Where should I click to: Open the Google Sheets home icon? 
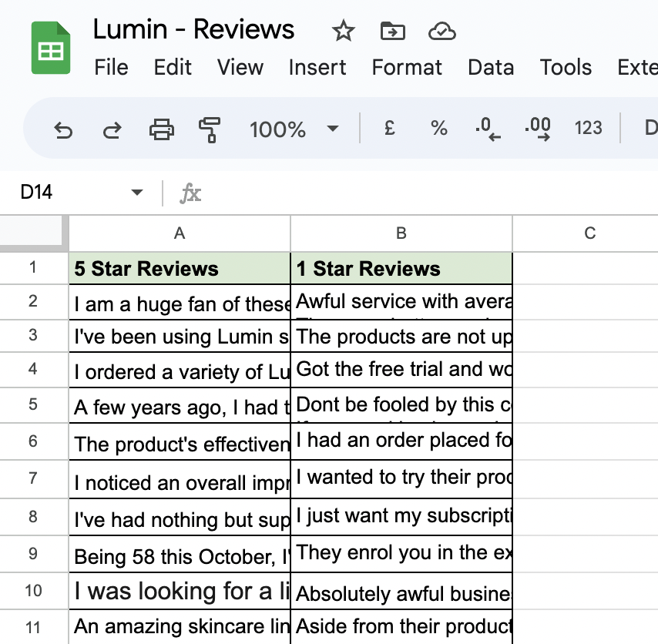pos(51,49)
